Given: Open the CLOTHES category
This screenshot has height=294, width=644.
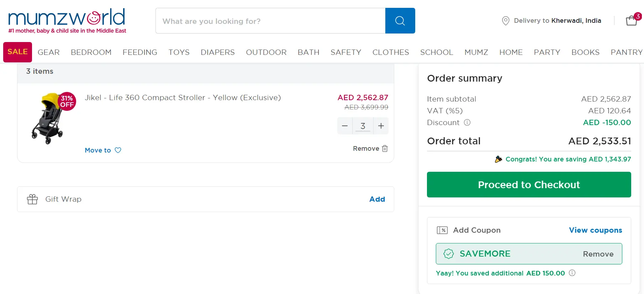Looking at the screenshot, I should point(391,52).
